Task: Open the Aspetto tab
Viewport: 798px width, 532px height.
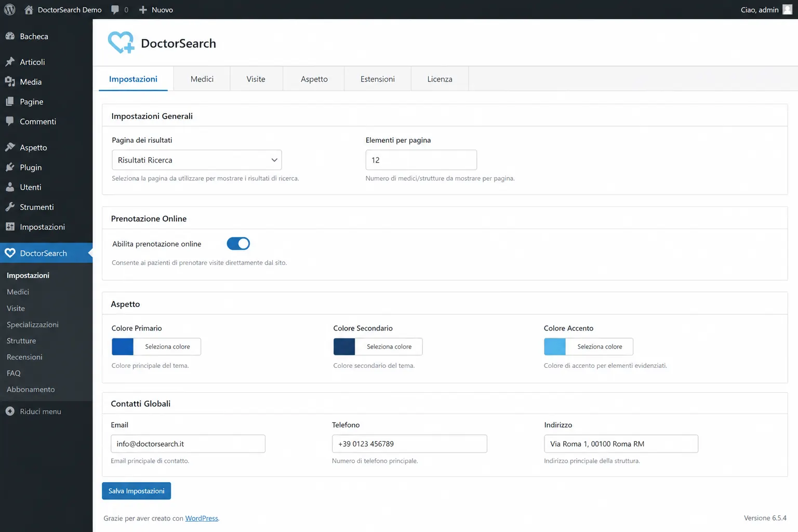Action: [x=314, y=79]
